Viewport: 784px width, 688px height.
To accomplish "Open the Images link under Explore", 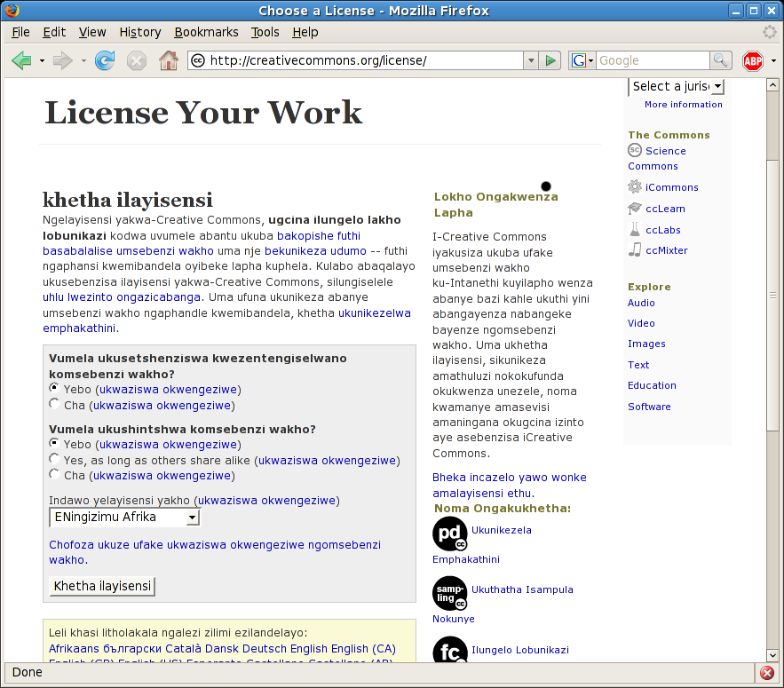I will [646, 344].
